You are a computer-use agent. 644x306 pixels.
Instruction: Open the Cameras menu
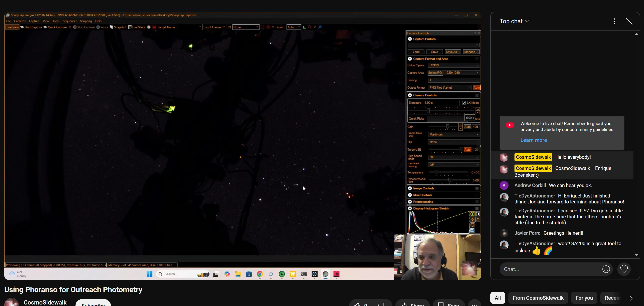20,21
